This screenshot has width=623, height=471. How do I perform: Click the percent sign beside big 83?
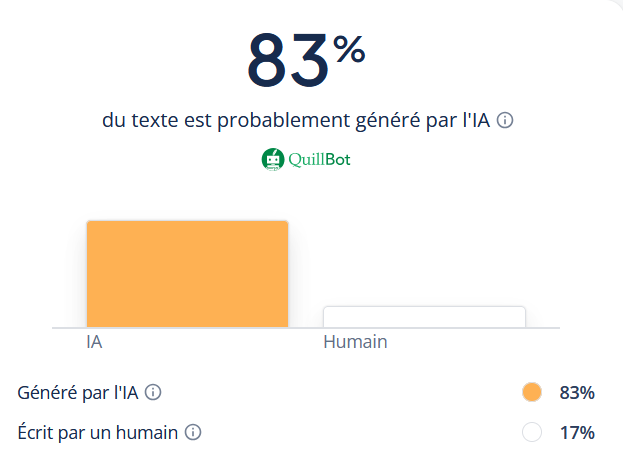pyautogui.click(x=350, y=48)
